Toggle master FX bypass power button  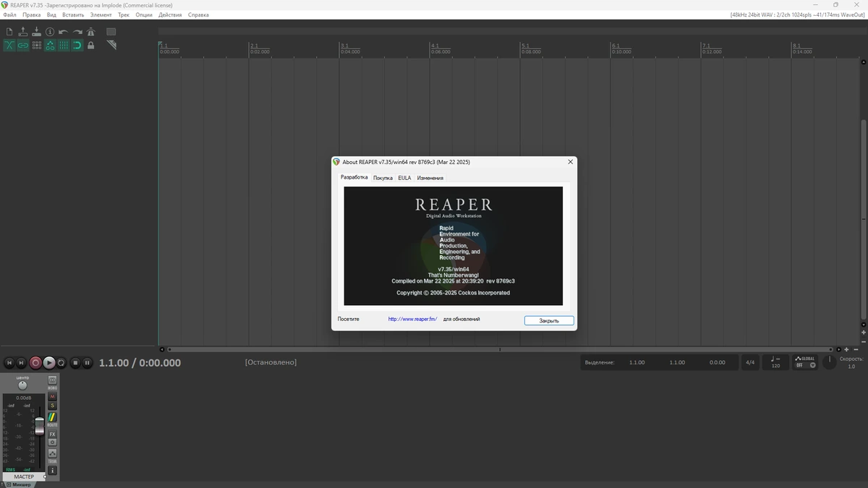(52, 442)
